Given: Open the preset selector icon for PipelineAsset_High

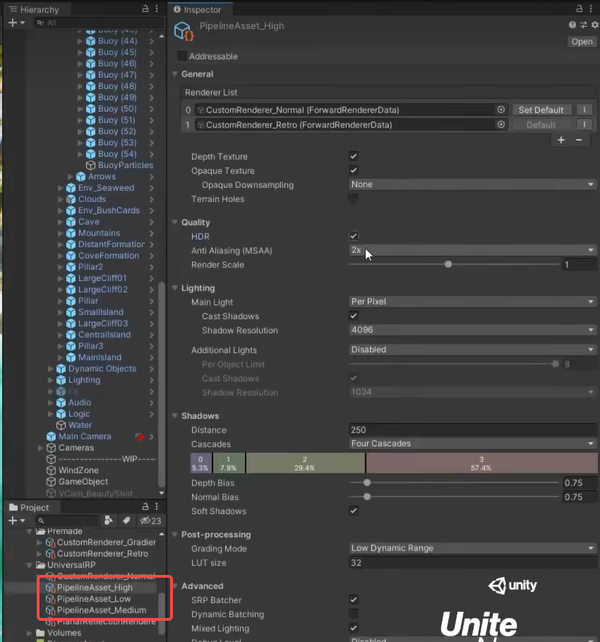Looking at the screenshot, I should tap(584, 25).
